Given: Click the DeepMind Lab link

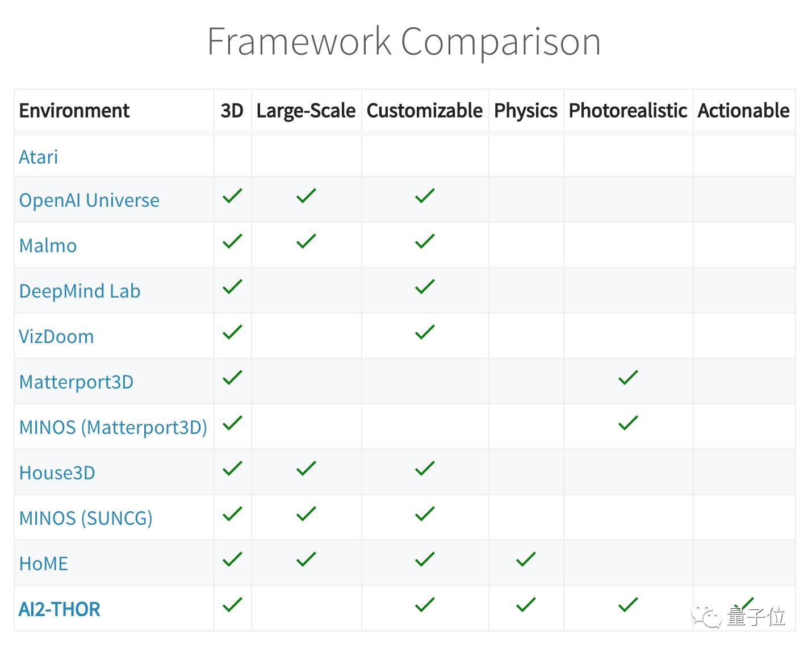Looking at the screenshot, I should [79, 291].
